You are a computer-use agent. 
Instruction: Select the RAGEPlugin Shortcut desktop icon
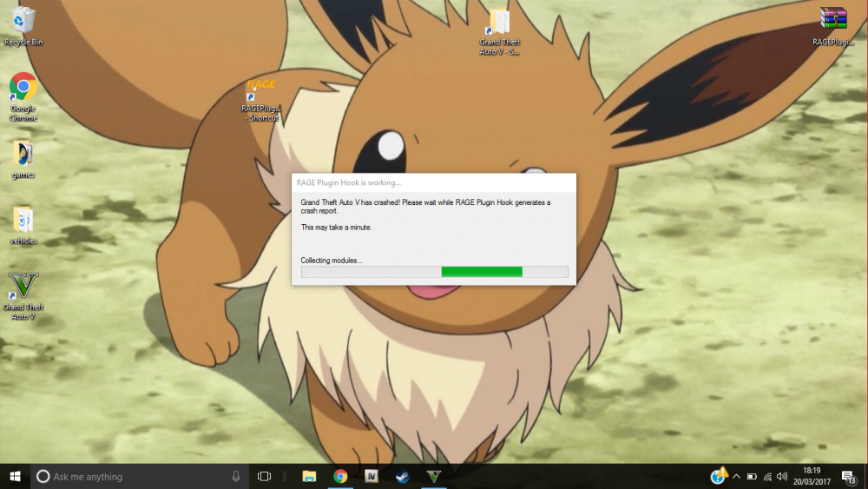click(260, 100)
